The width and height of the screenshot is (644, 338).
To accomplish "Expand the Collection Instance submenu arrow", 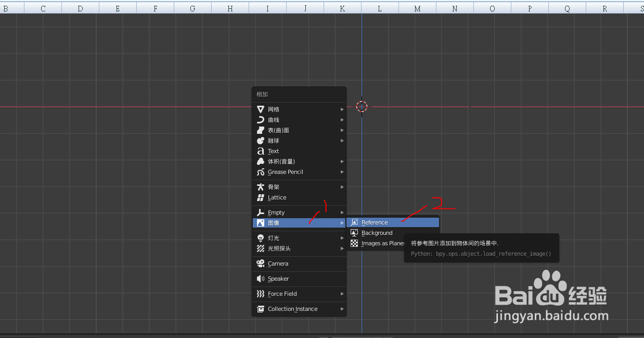I will tap(342, 309).
